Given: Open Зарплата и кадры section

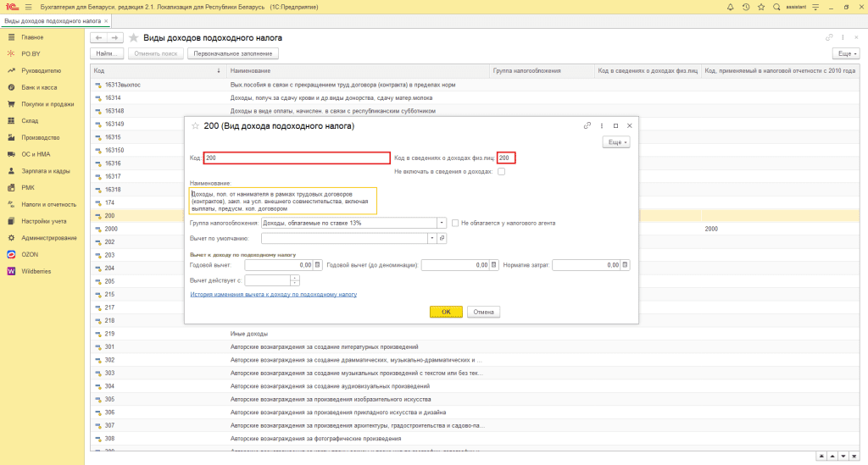Looking at the screenshot, I should 46,171.
